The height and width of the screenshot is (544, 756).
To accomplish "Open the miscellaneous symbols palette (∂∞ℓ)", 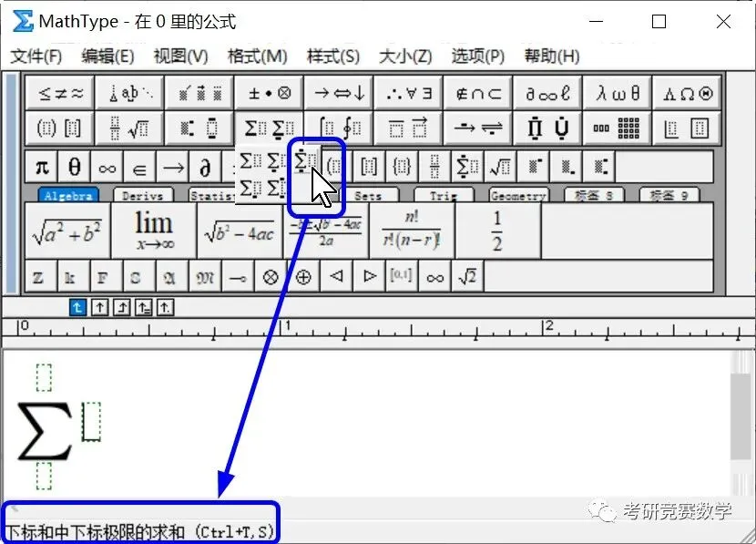I will coord(547,93).
